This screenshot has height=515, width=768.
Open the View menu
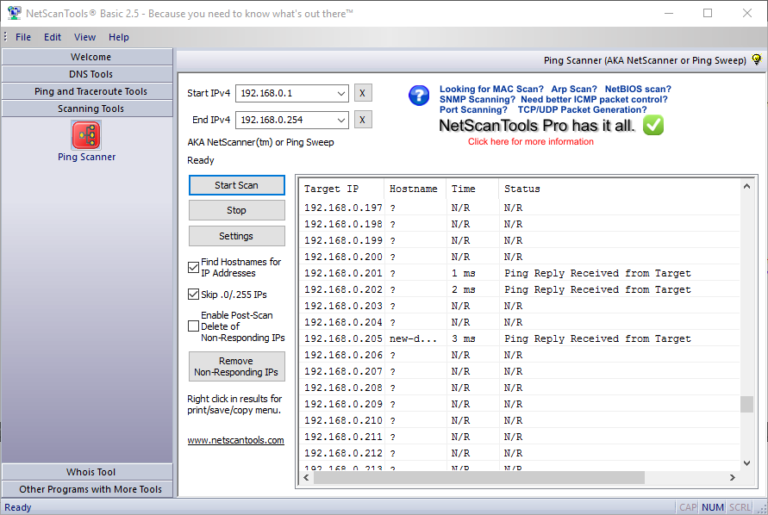point(85,37)
